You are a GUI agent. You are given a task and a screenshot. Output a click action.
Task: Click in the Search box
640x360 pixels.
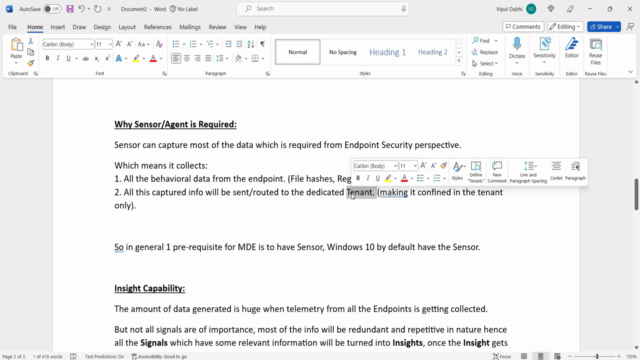[323, 9]
